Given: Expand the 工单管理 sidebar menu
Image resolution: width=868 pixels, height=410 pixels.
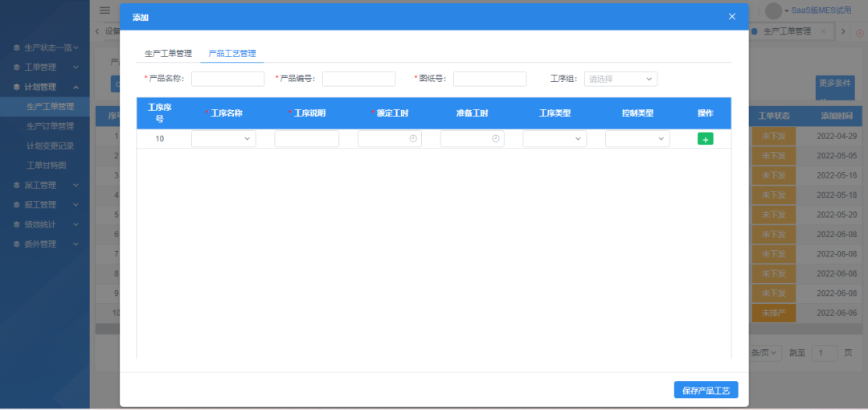Looking at the screenshot, I should (45, 67).
